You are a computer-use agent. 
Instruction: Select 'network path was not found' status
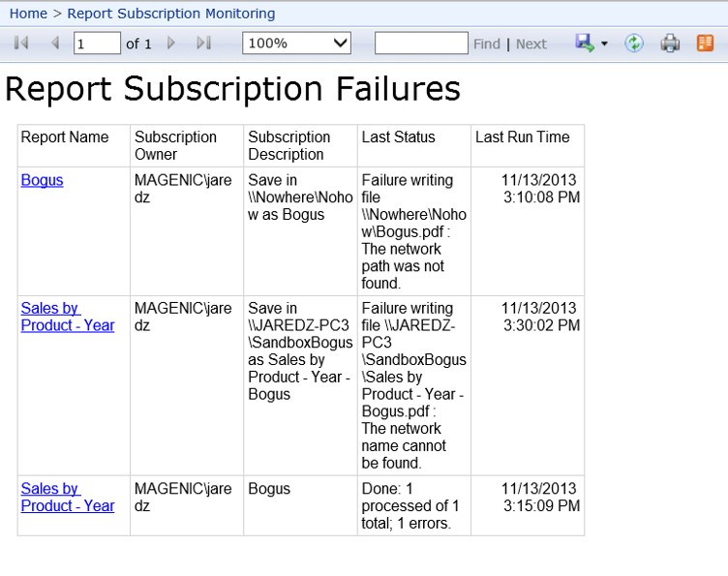point(414,231)
